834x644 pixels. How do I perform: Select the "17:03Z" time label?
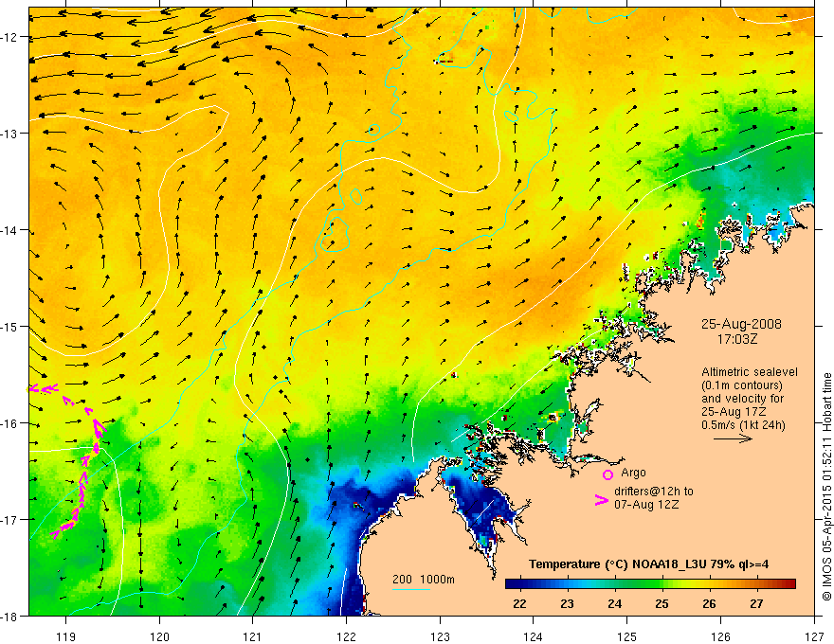coord(737,339)
